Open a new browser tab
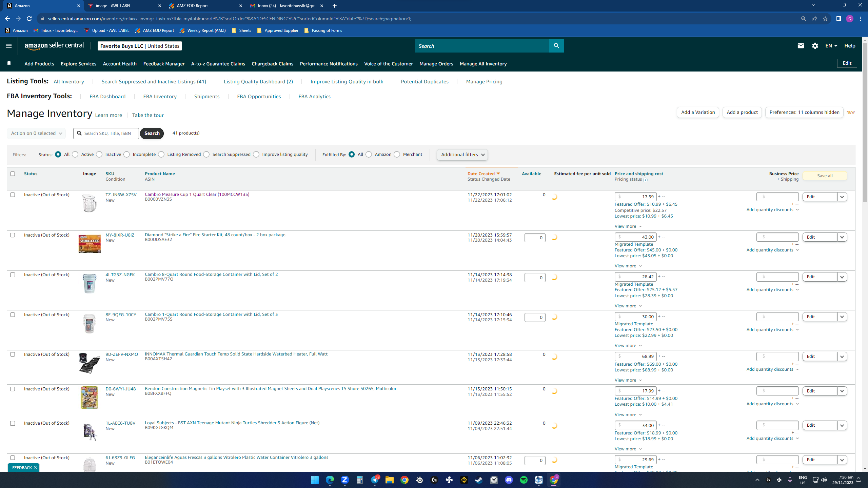The image size is (868, 488). coord(335,6)
